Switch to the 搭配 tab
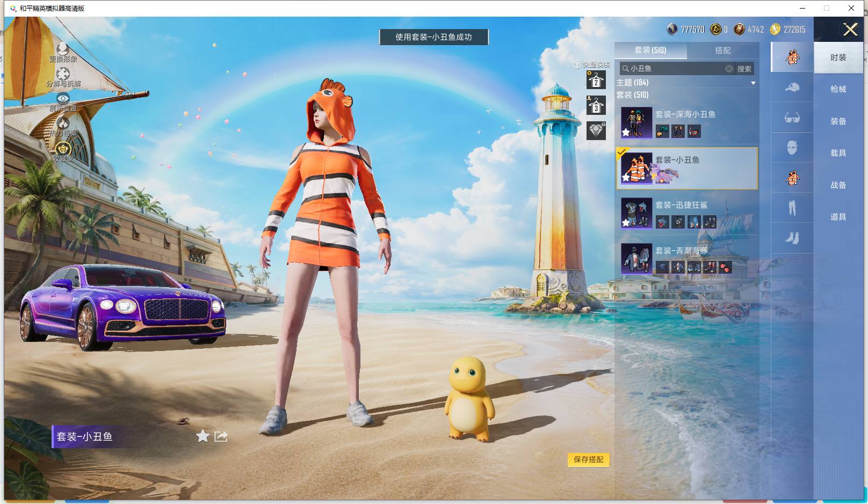868x504 pixels. pos(722,50)
